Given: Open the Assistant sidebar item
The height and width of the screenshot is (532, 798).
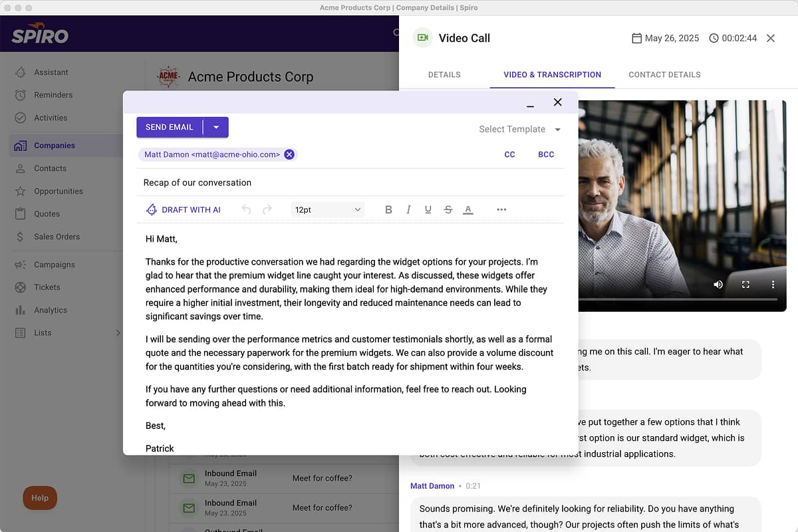Looking at the screenshot, I should pos(51,72).
